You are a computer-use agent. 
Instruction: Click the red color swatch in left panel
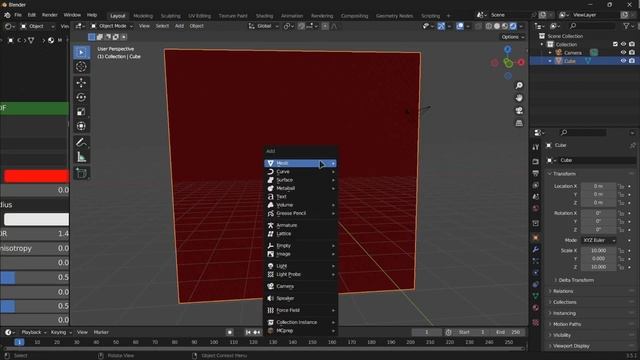pyautogui.click(x=36, y=176)
